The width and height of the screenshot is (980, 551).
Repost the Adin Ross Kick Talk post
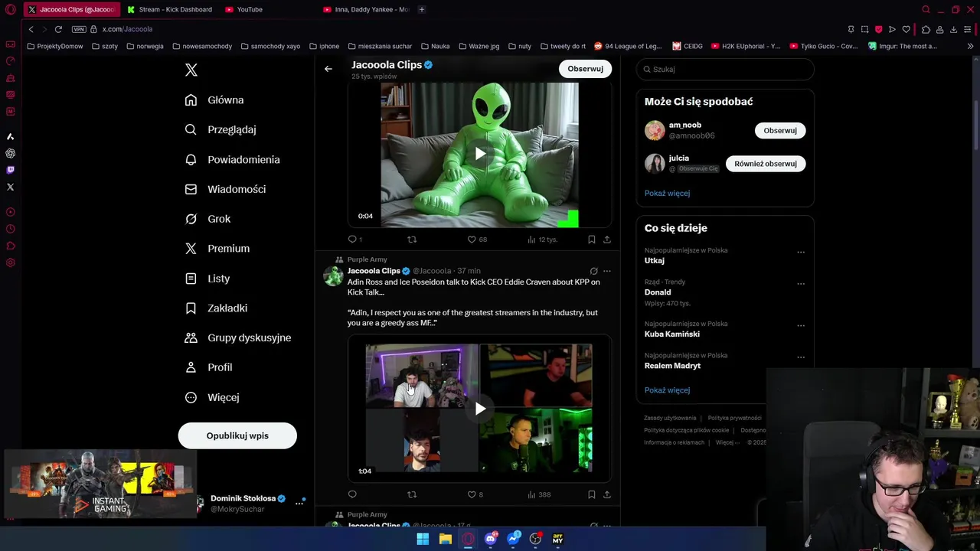(412, 494)
